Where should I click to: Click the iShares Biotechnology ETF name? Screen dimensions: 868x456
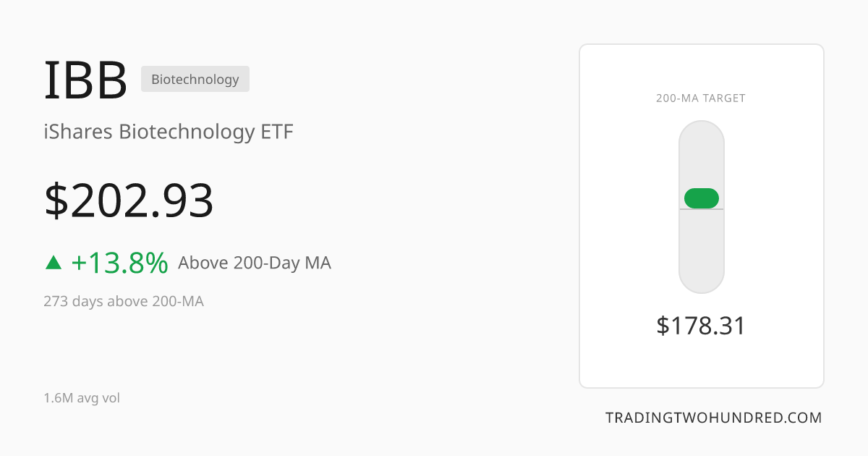169,132
